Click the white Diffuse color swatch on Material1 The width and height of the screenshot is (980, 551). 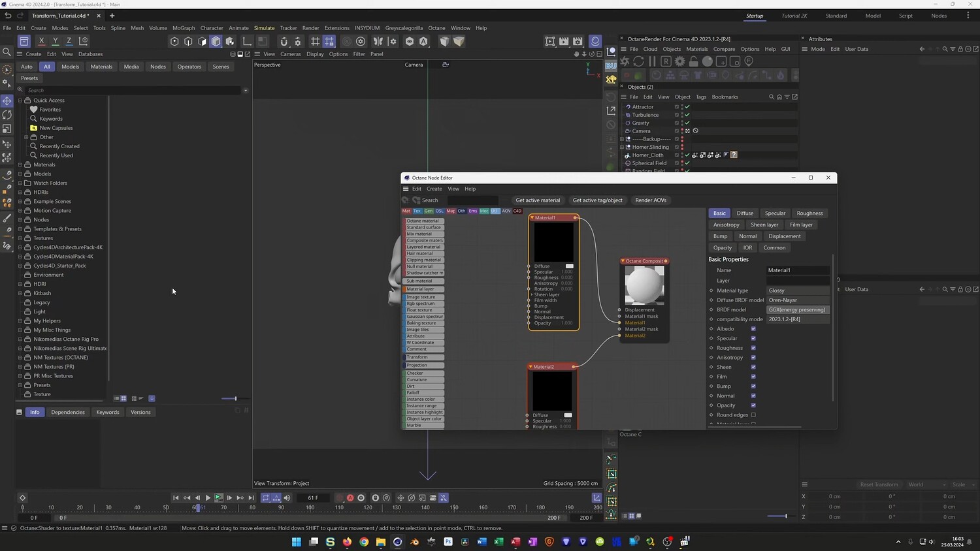[x=569, y=266]
